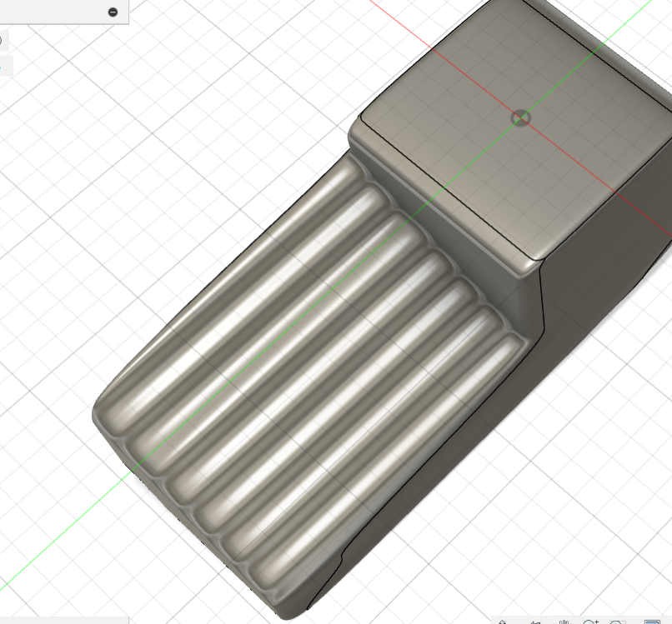The height and width of the screenshot is (624, 672).
Task: Select the origin point on the model
Action: coord(521,117)
